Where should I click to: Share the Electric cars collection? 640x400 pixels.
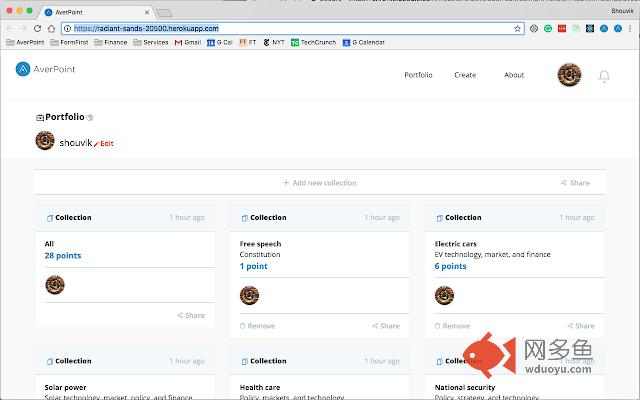[580, 326]
